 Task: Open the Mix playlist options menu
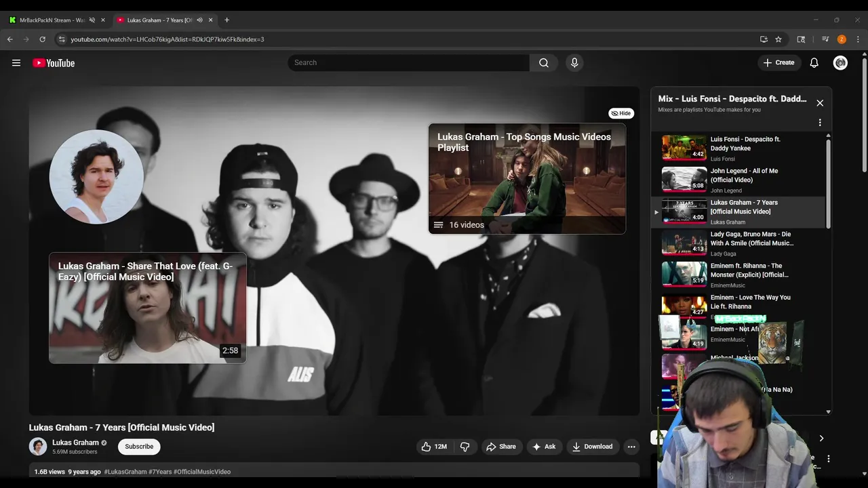[x=820, y=123]
